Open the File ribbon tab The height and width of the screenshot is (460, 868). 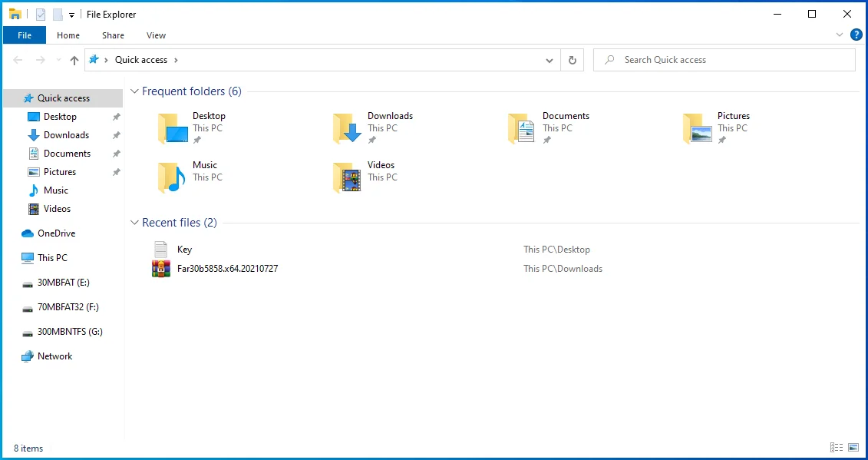(25, 35)
